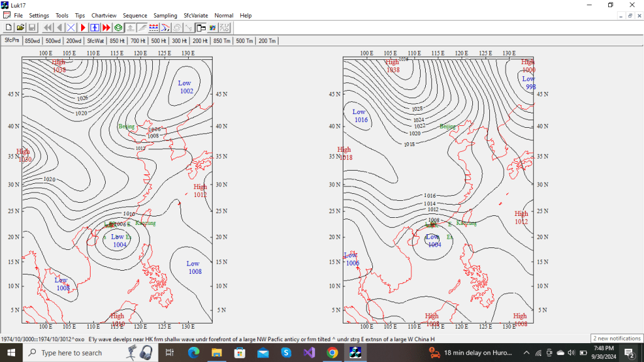Expand the SfcVariate menu
Screen dimensions: 644x362
click(196, 15)
